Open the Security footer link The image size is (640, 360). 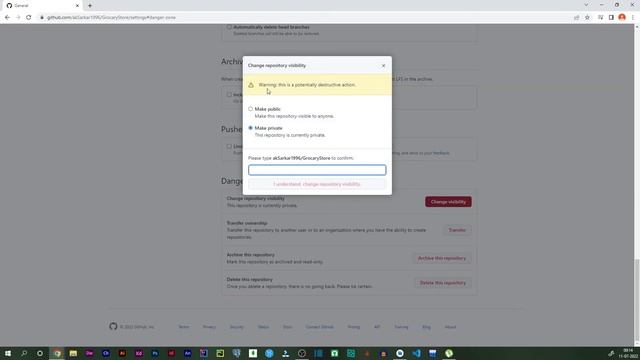click(x=236, y=327)
